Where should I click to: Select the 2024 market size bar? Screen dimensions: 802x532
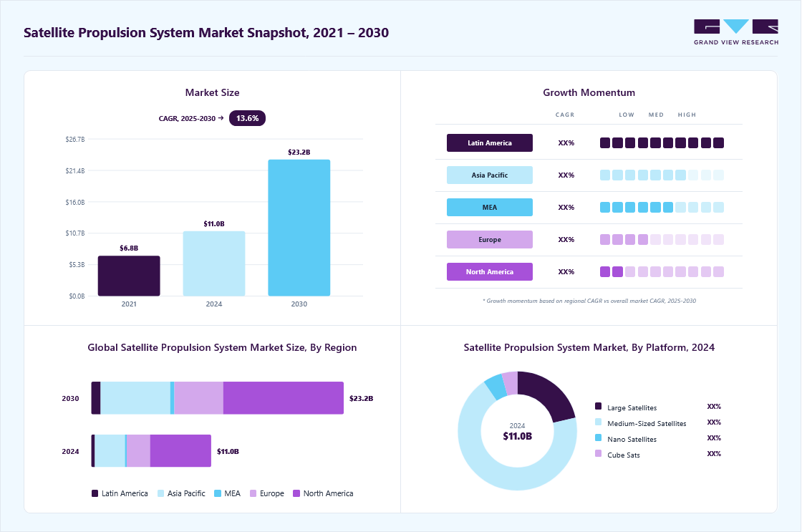[x=214, y=263]
